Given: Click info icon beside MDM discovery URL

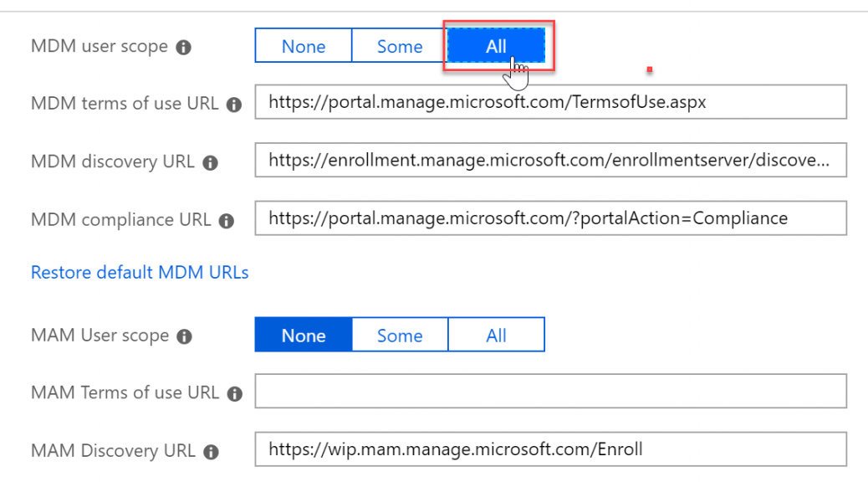Looking at the screenshot, I should (211, 163).
